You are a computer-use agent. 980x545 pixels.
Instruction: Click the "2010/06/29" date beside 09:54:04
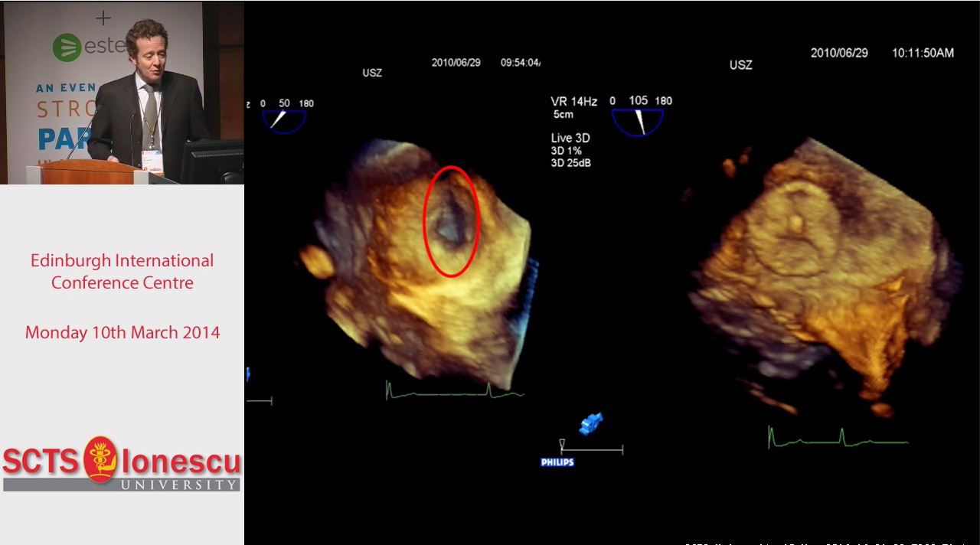pyautogui.click(x=456, y=63)
